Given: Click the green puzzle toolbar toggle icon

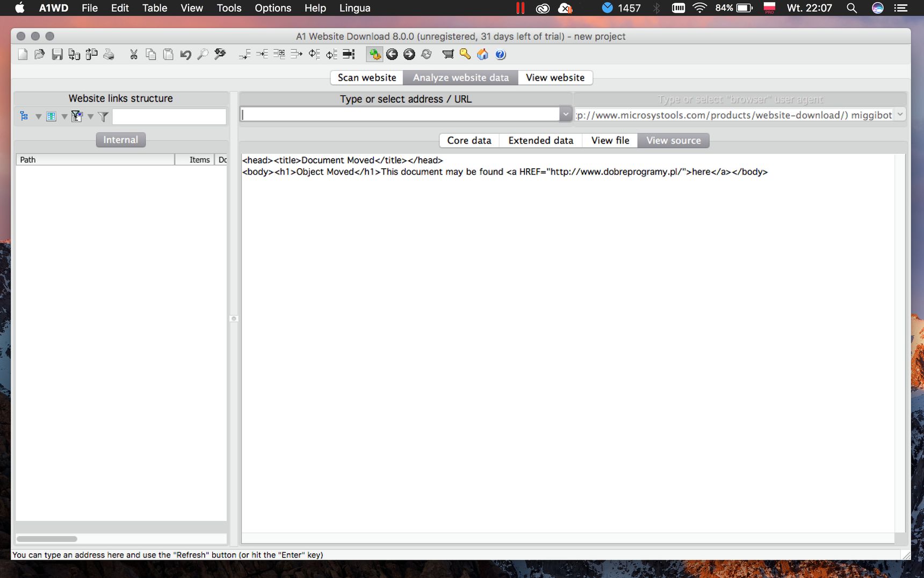Looking at the screenshot, I should point(374,54).
